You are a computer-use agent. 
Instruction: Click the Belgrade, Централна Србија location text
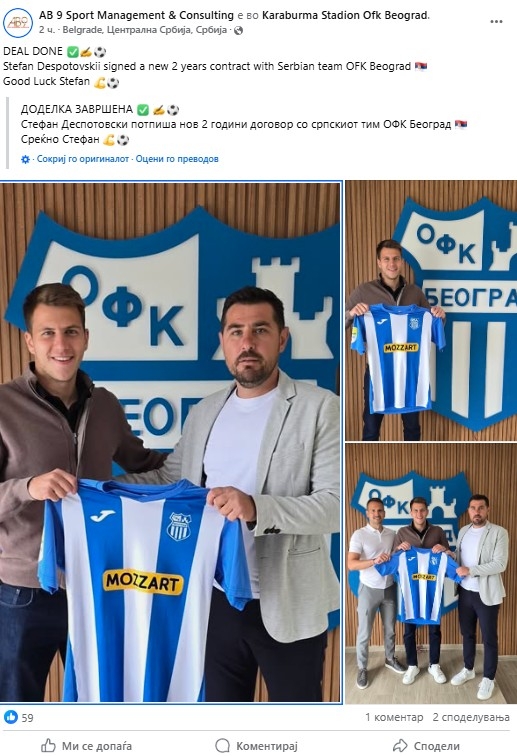tap(145, 30)
